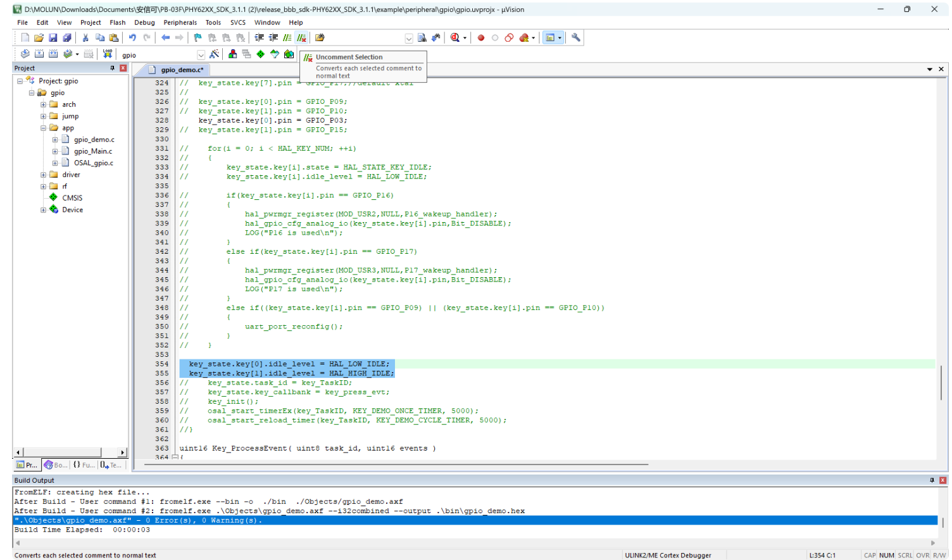
Task: Open the window layout dropdown arrow
Action: [560, 39]
